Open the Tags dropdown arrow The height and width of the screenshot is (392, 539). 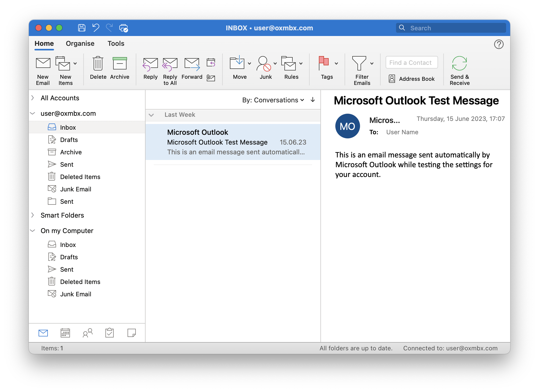coord(336,64)
